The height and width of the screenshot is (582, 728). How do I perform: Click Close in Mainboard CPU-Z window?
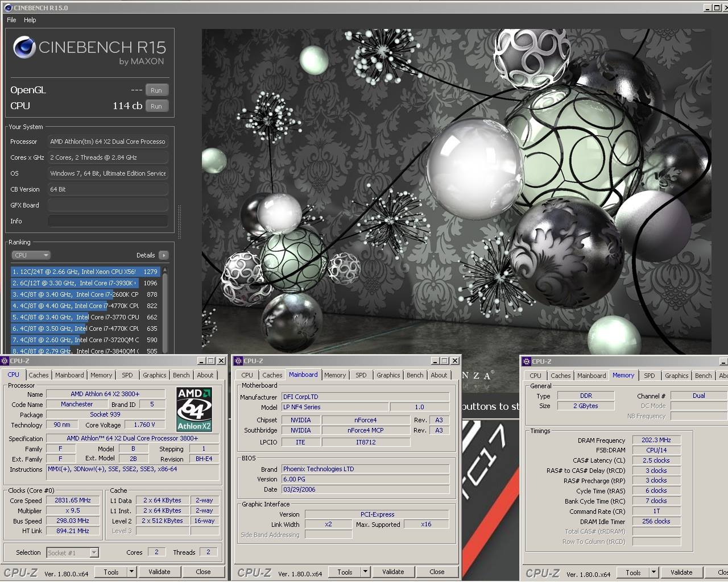click(437, 572)
